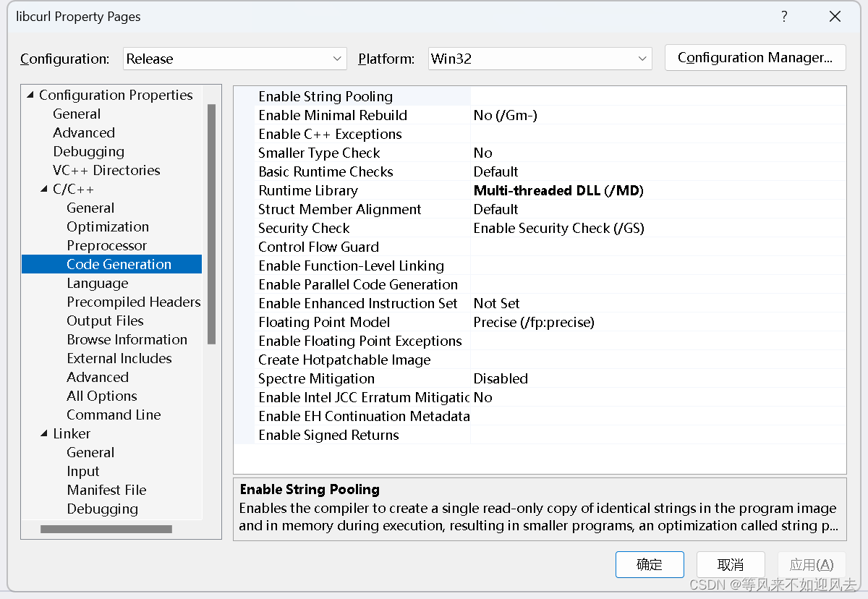
Task: Close the libcurl Property Pages dialog
Action: point(835,17)
